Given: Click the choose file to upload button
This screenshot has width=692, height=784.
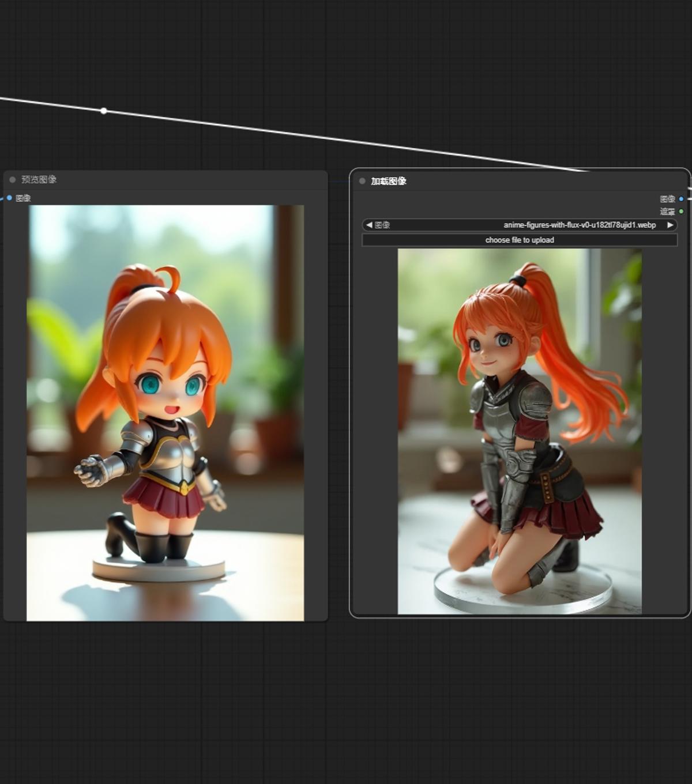Looking at the screenshot, I should point(518,240).
